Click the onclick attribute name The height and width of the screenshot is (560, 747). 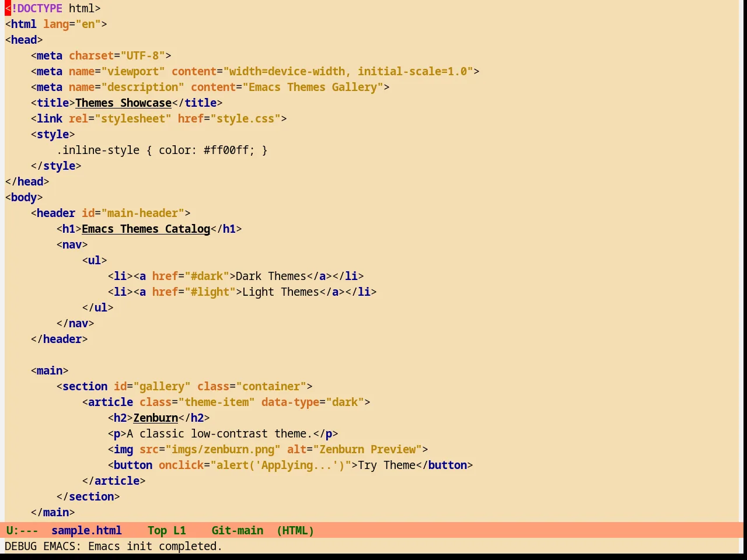pyautogui.click(x=181, y=465)
